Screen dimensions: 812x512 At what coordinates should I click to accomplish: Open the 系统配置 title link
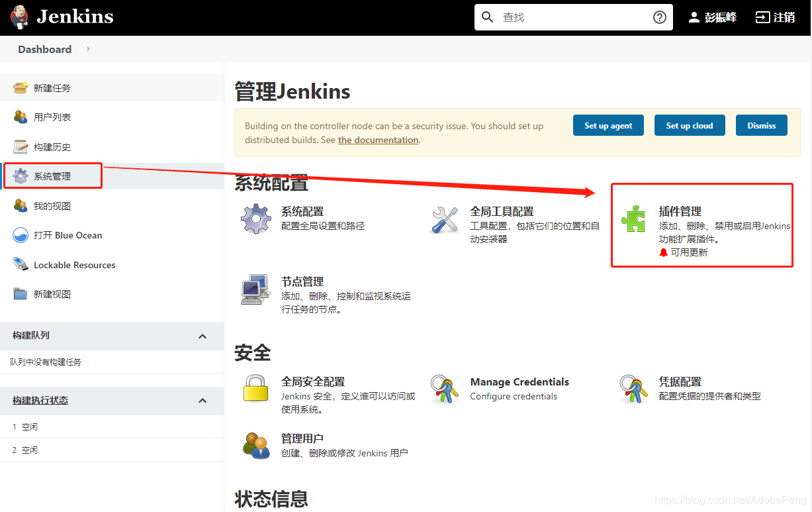[302, 211]
